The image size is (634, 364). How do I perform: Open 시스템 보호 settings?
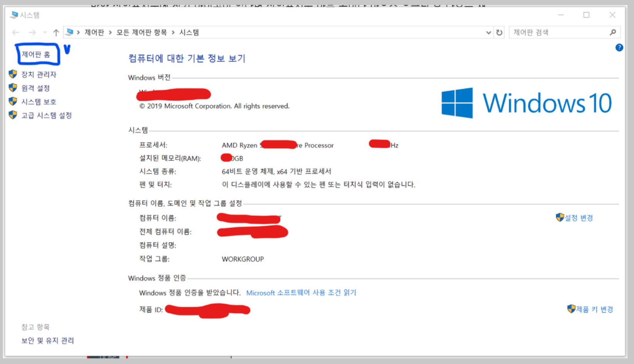coord(39,102)
